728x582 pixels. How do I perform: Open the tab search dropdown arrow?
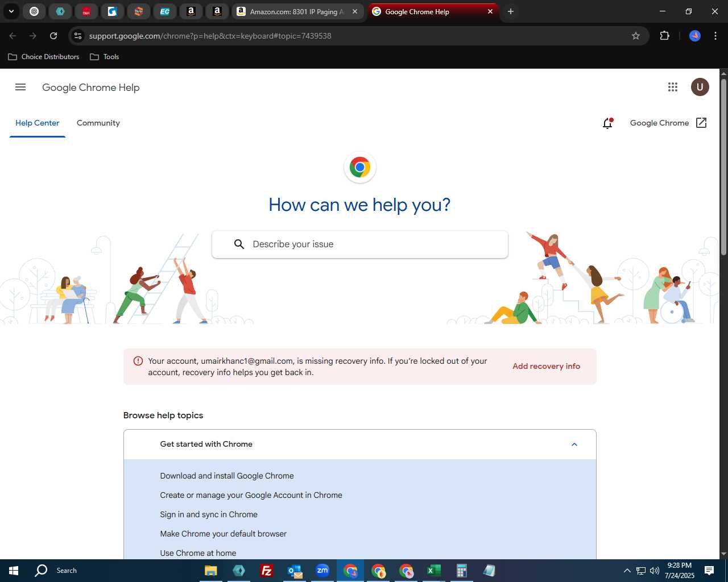tap(11, 11)
